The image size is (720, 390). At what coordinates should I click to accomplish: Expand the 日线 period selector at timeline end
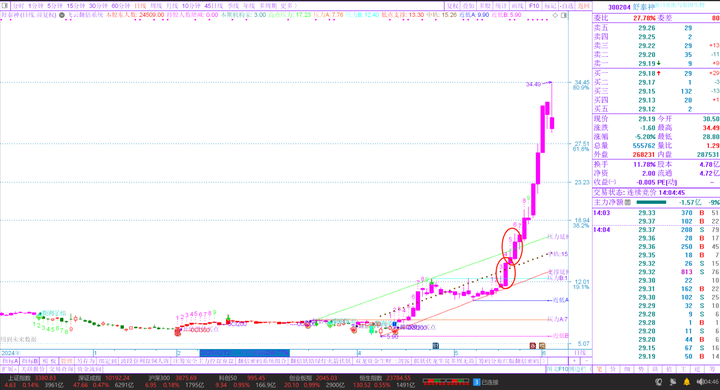(x=580, y=353)
